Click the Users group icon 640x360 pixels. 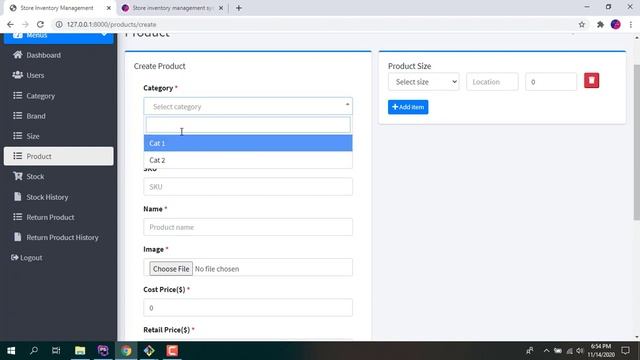point(17,75)
